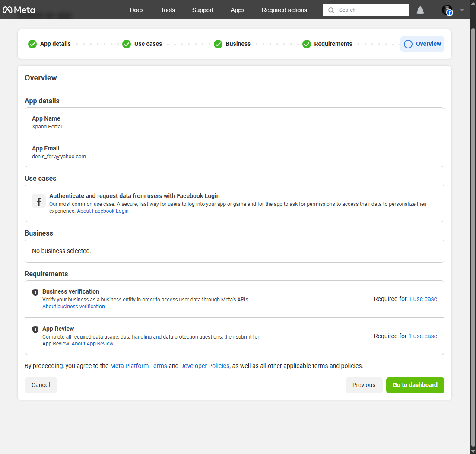476x454 pixels.
Task: Open App Review 1 use case link
Action: tap(422, 336)
